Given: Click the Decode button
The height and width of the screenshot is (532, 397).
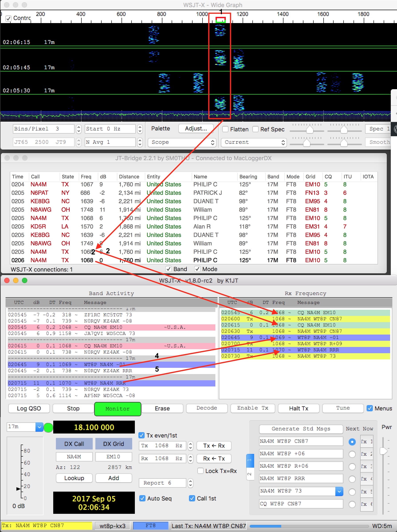Looking at the screenshot, I should pos(207,408).
